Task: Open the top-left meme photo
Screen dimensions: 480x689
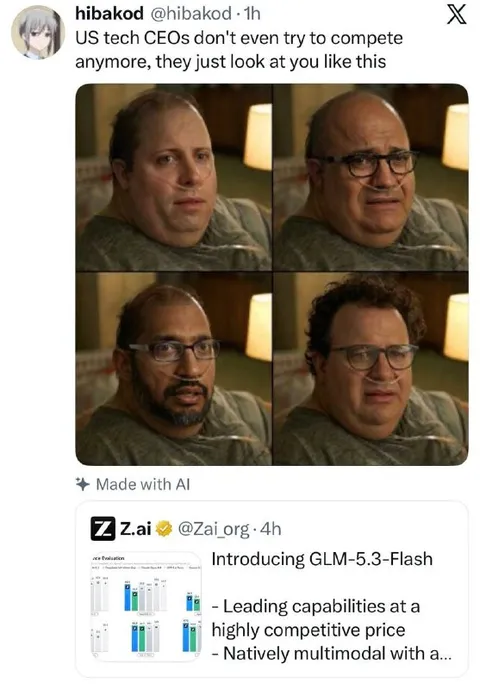Action: 174,177
